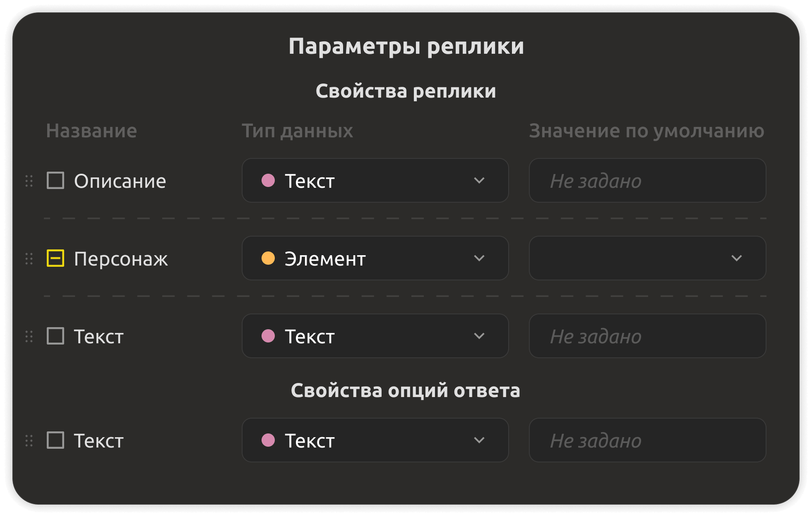Click default value field in answer options section
This screenshot has height=517, width=812.
pos(648,440)
